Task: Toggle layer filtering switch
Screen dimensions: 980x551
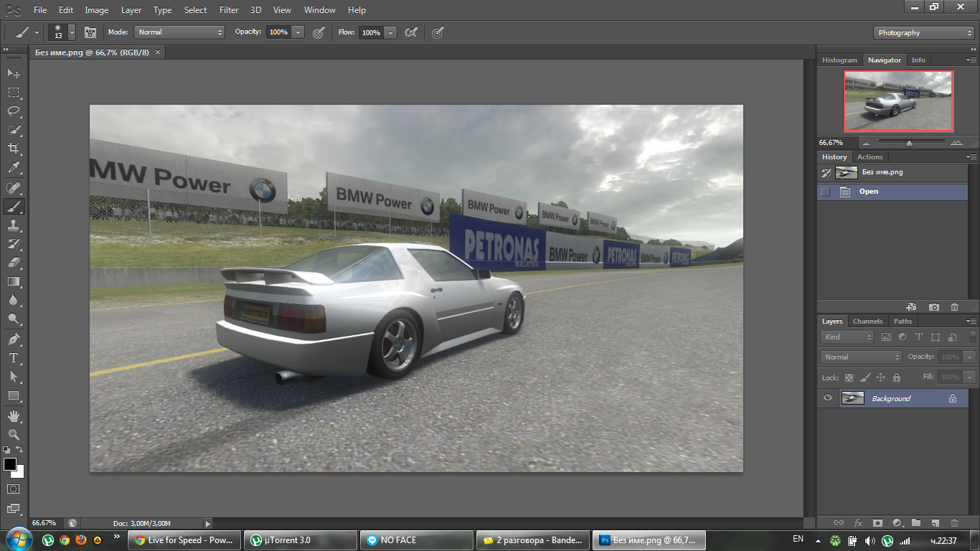Action: click(973, 336)
